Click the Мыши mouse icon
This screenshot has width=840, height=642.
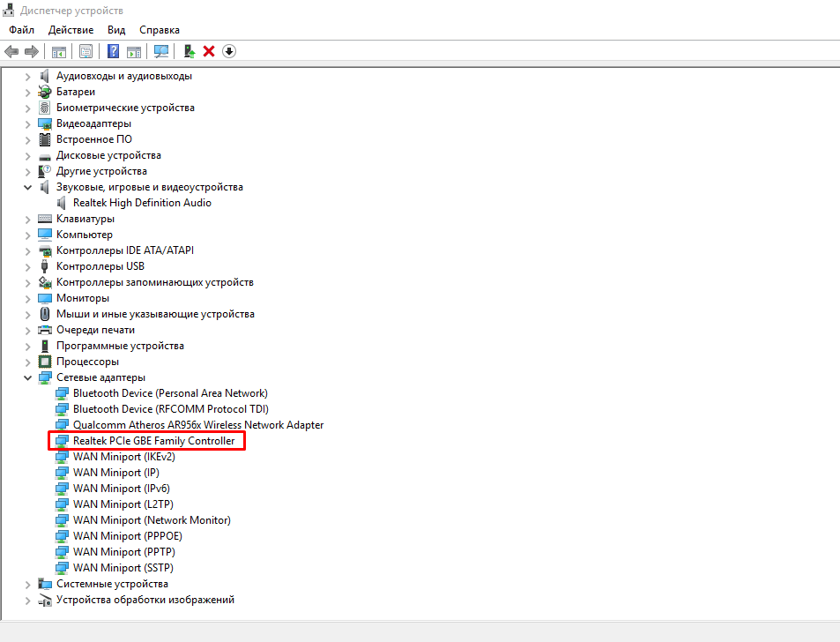(x=45, y=314)
